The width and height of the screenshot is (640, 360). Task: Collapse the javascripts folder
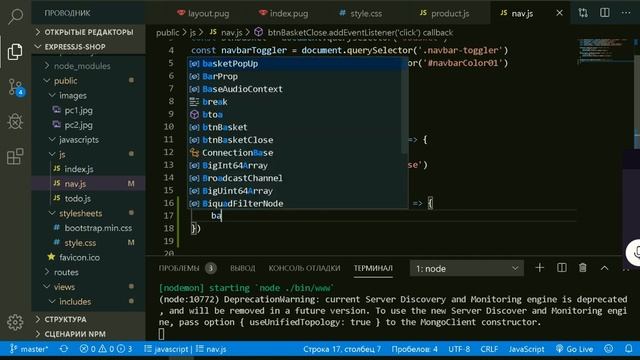(x=89, y=139)
